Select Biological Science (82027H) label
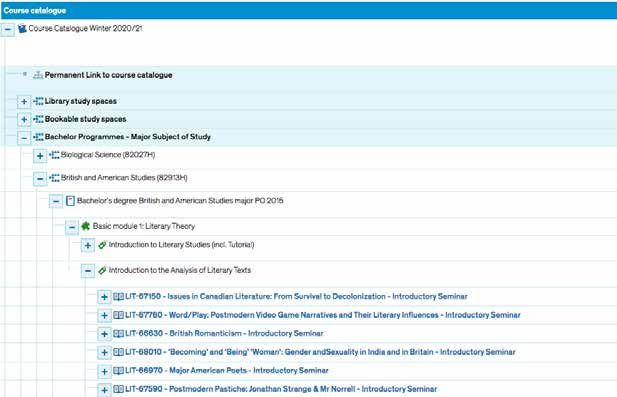617x397 pixels. click(108, 155)
